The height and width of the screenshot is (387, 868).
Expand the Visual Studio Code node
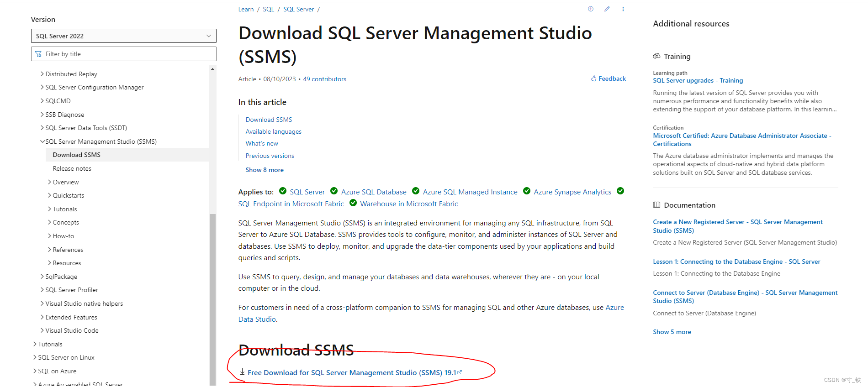tap(42, 330)
